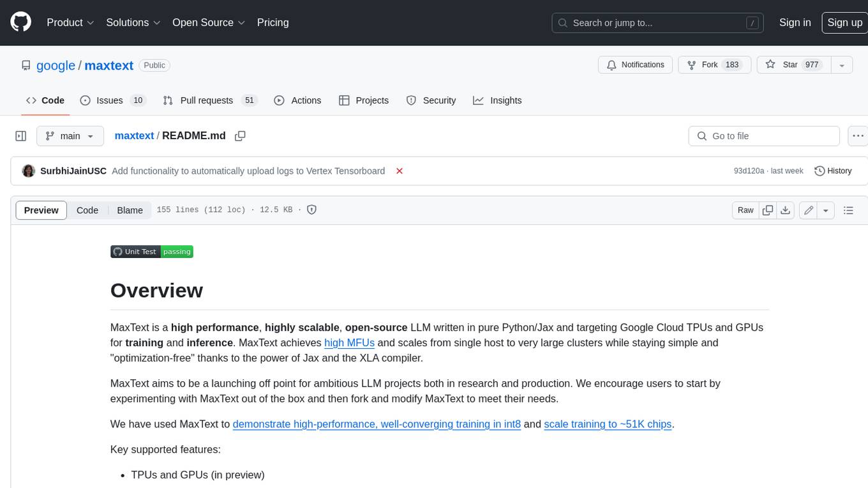Image resolution: width=868 pixels, height=488 pixels.
Task: Select the Preview view
Action: coord(41,210)
